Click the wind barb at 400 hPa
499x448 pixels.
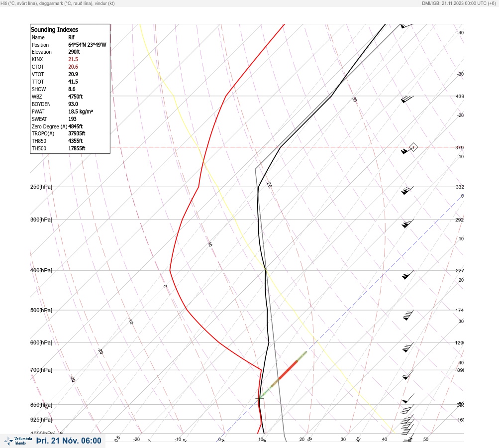coord(407,275)
